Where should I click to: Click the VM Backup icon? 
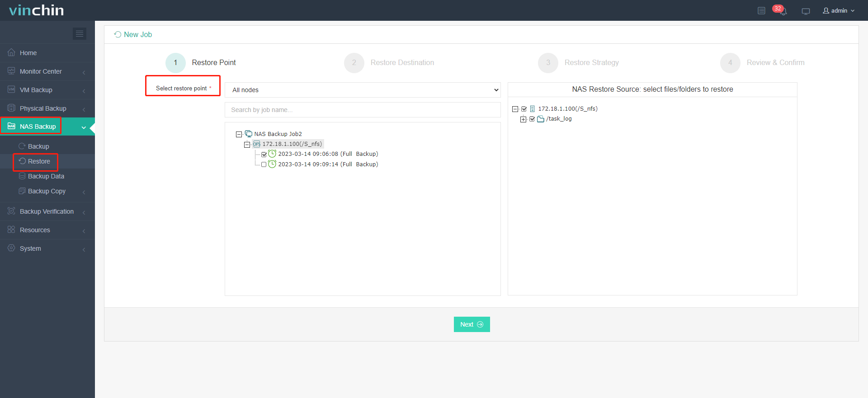[11, 89]
